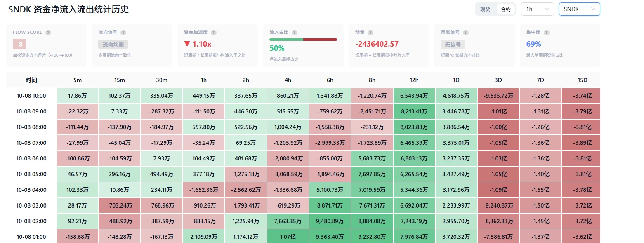The width and height of the screenshot is (644, 243).
Task: Click the help icon next to 动量
Action: [x=370, y=33]
